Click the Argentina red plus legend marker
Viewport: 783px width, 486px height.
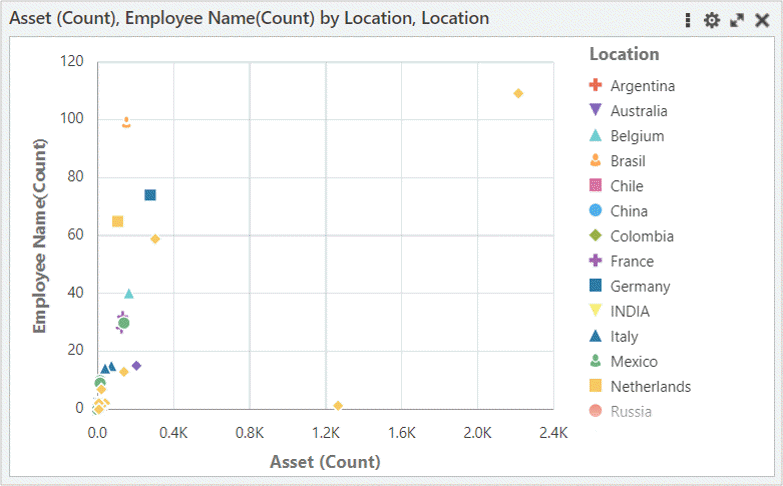595,85
